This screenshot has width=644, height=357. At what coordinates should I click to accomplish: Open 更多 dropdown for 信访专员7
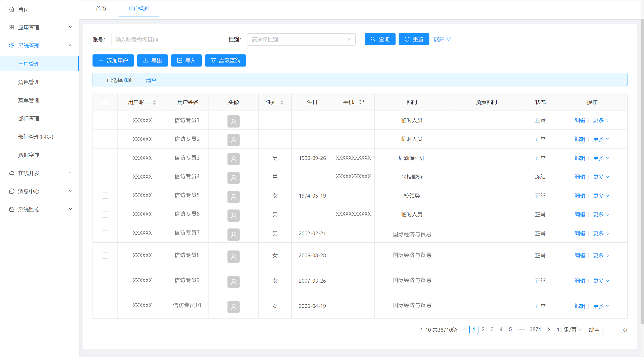[x=601, y=234]
